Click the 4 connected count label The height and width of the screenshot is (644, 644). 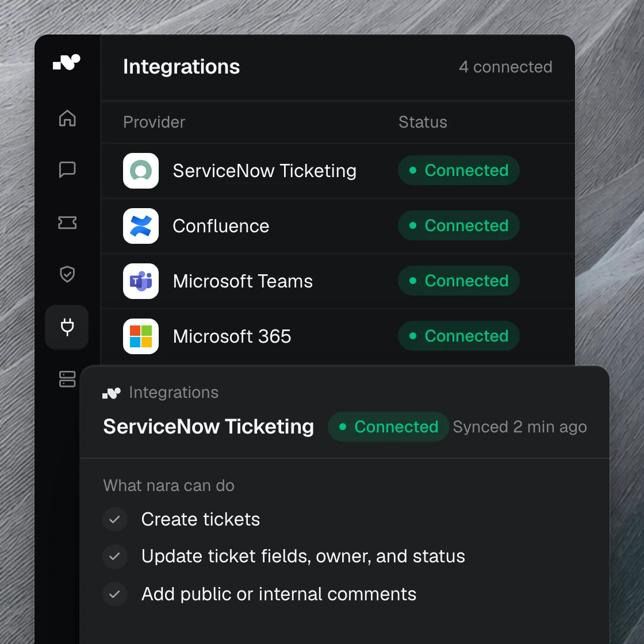505,67
